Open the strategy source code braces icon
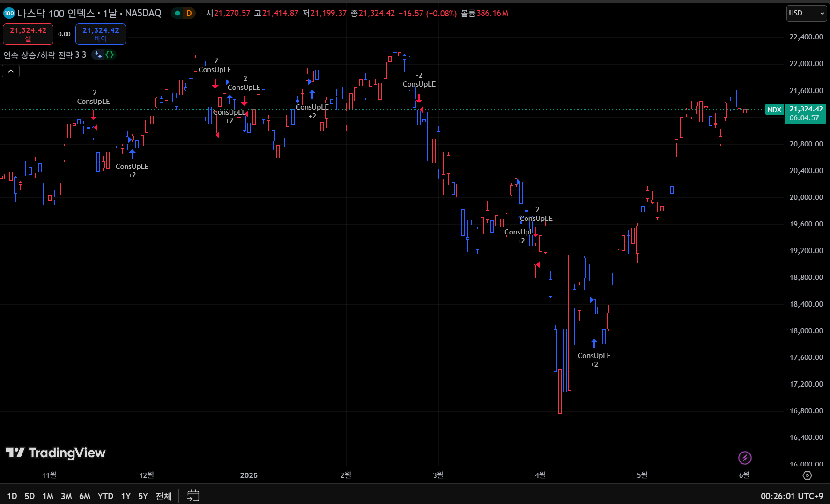This screenshot has height=504, width=830. click(110, 55)
